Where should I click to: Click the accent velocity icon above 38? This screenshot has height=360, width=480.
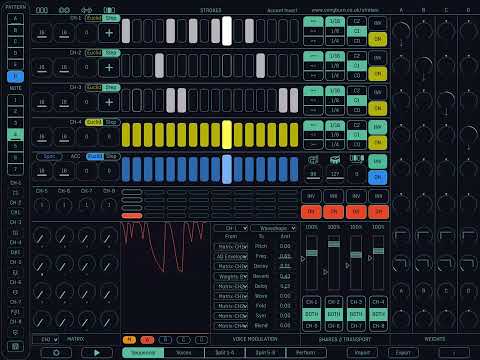[x=313, y=160]
